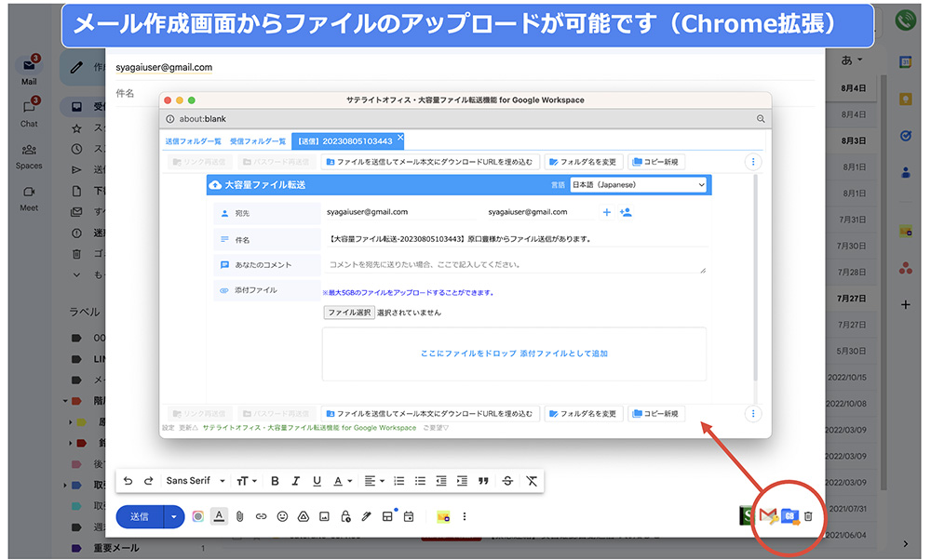
Task: Insert files from Google Drive
Action: 304,516
